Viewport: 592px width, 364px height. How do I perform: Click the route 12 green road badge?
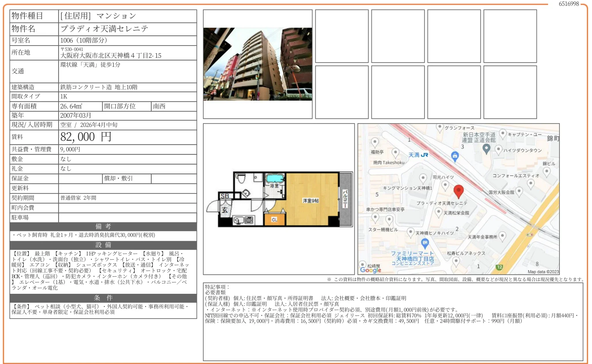[x=499, y=267]
